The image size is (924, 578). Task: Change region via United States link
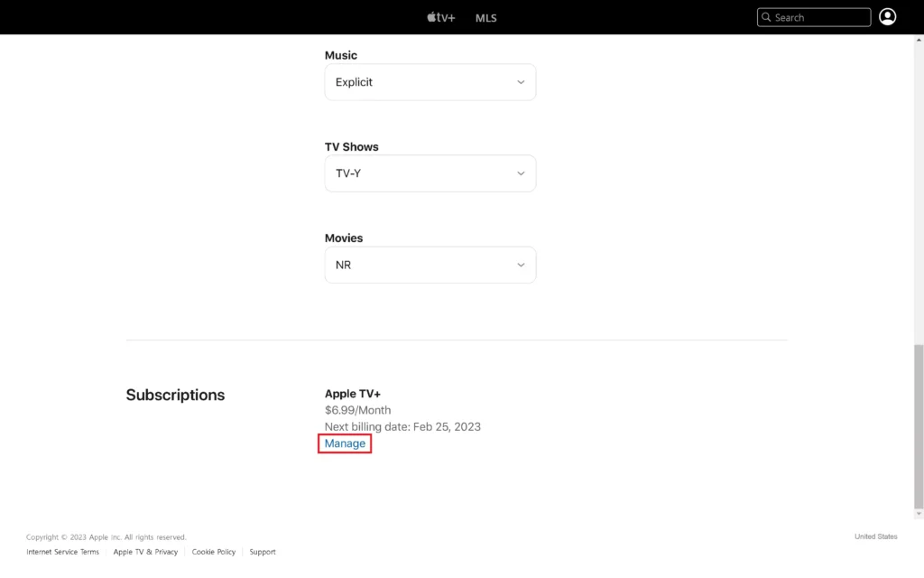pyautogui.click(x=875, y=536)
